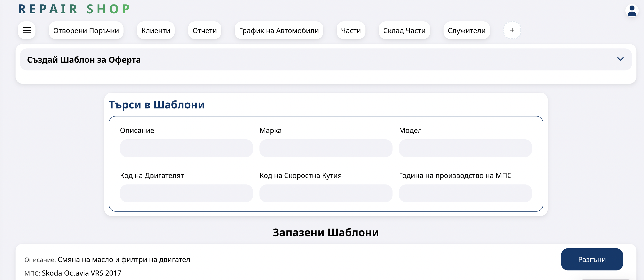Go to the Отчети tab
This screenshot has width=644, height=280.
click(x=204, y=30)
